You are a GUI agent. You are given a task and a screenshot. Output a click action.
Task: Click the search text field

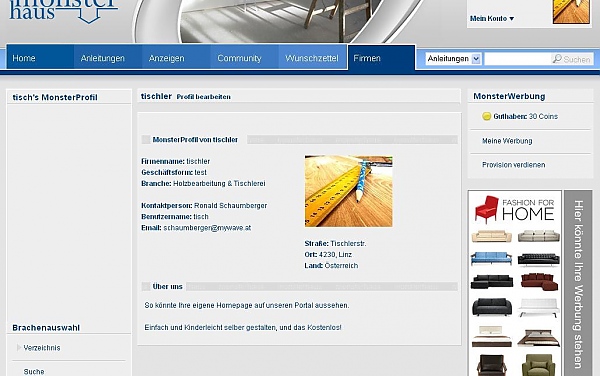517,59
